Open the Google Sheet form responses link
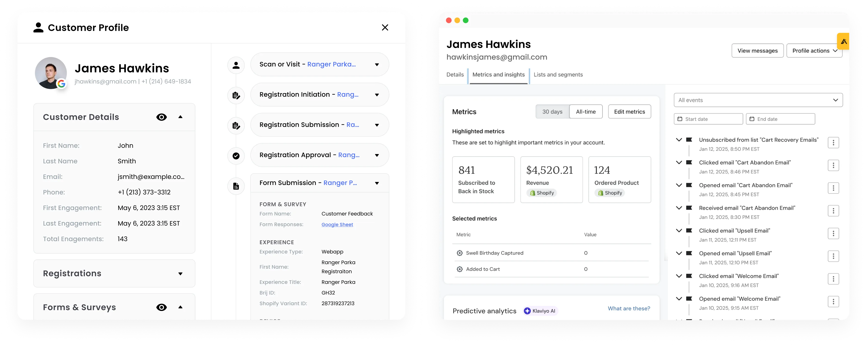The image size is (868, 346). pyautogui.click(x=337, y=225)
